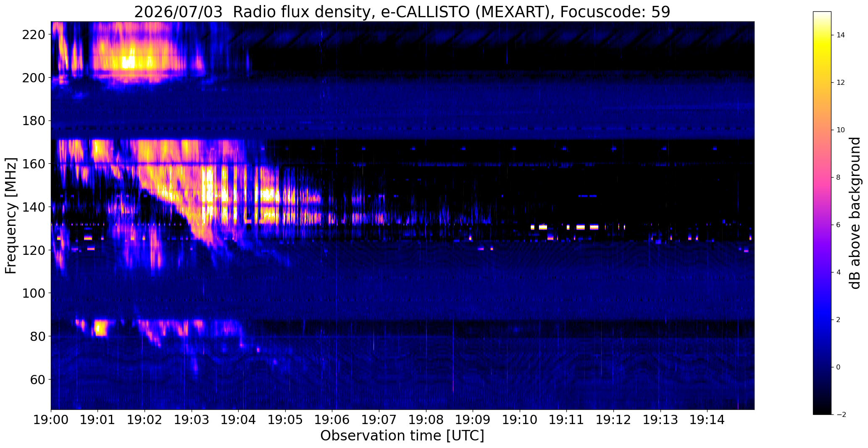Click the 19:14 time tick label
The height and width of the screenshot is (448, 868).
[x=707, y=420]
